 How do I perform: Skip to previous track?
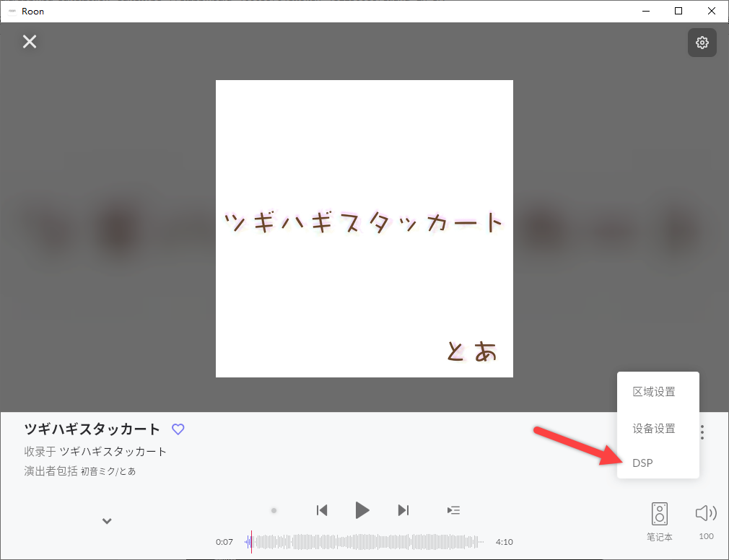point(322,510)
